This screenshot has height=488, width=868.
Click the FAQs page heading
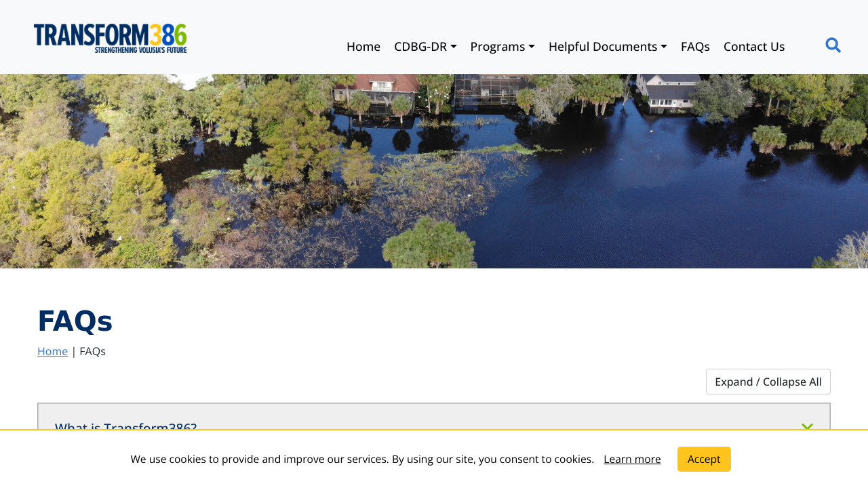tap(75, 321)
